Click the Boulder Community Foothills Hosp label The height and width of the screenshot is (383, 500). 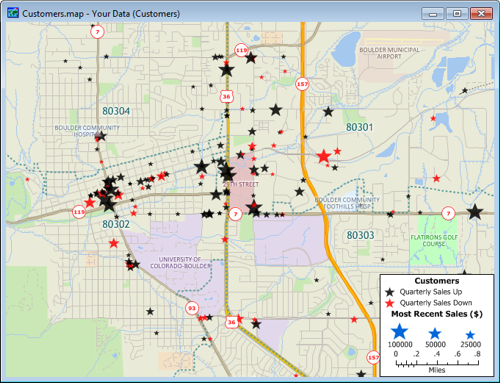point(347,203)
